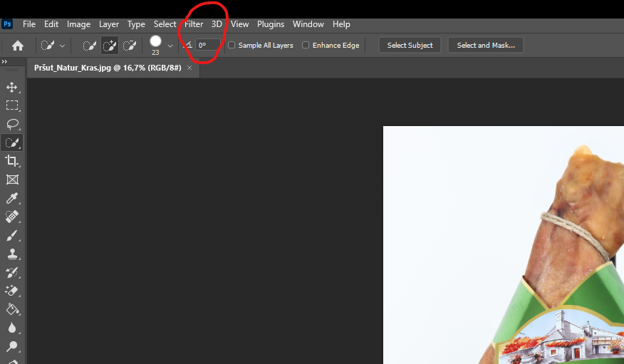Open the Filter menu
The width and height of the screenshot is (624, 364).
coord(194,24)
